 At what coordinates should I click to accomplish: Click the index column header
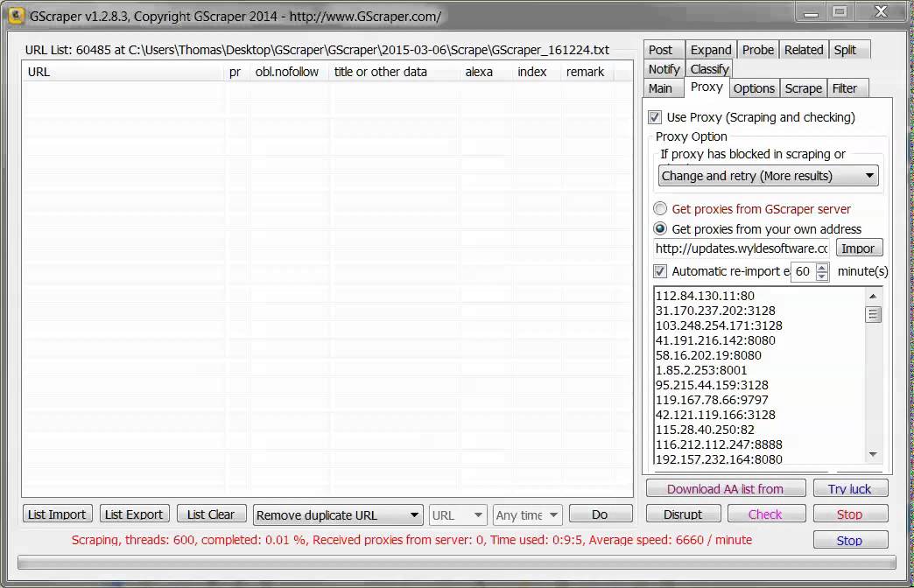(x=537, y=72)
